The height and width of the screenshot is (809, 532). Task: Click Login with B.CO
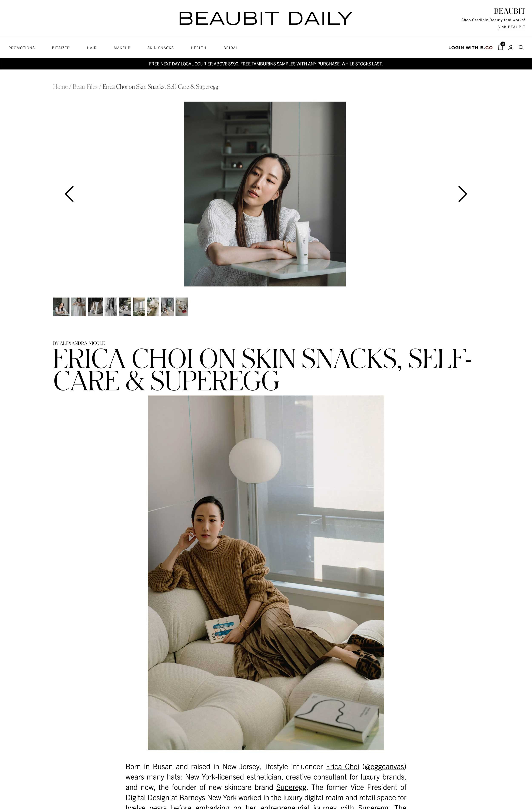click(470, 48)
